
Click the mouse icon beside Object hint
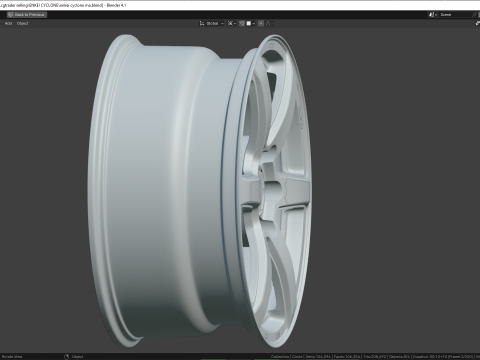pos(66,357)
